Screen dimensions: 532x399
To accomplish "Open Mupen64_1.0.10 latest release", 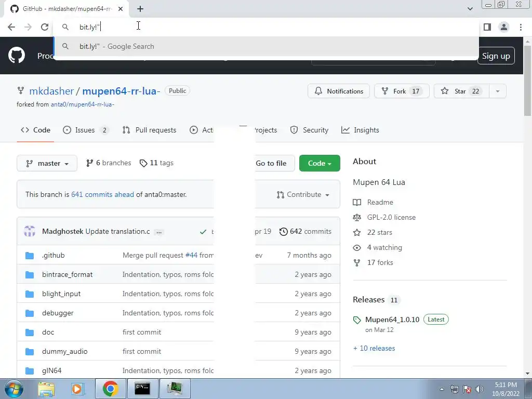I will (392, 320).
